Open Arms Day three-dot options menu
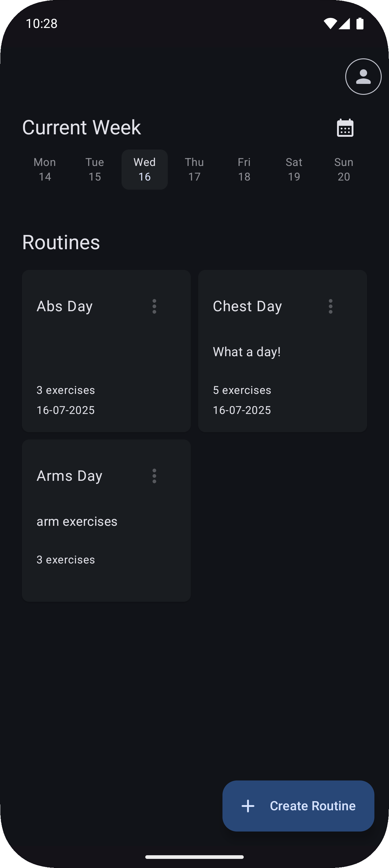 tap(154, 476)
